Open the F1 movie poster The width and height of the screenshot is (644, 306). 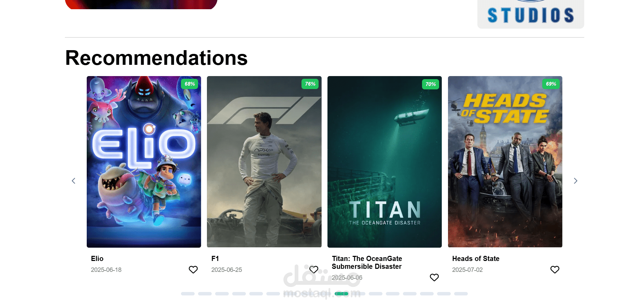click(264, 162)
